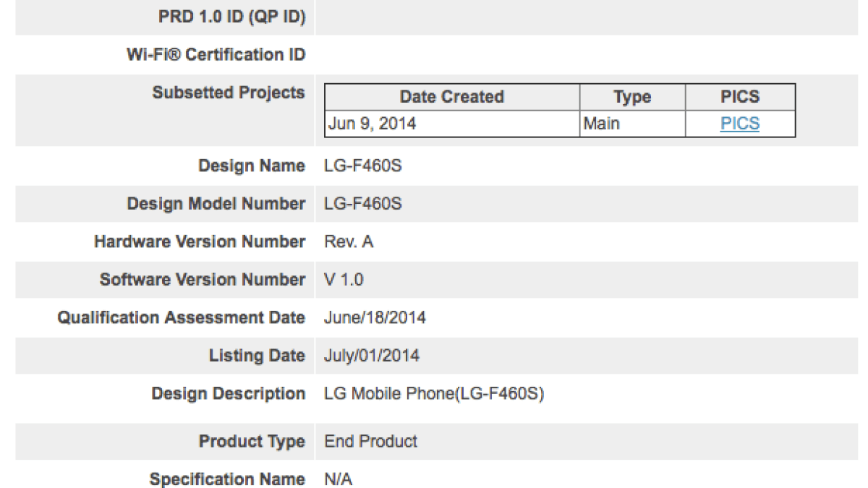
Task: Click the Main type cell
Action: pos(602,124)
